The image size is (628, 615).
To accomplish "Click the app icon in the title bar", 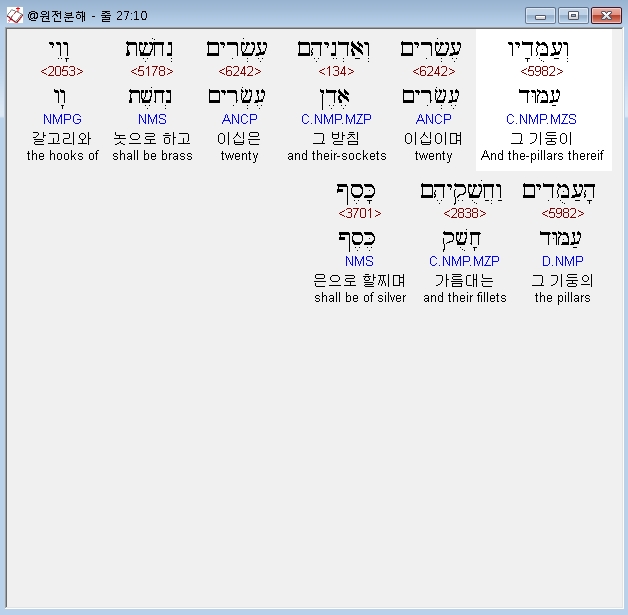I will 14,16.
